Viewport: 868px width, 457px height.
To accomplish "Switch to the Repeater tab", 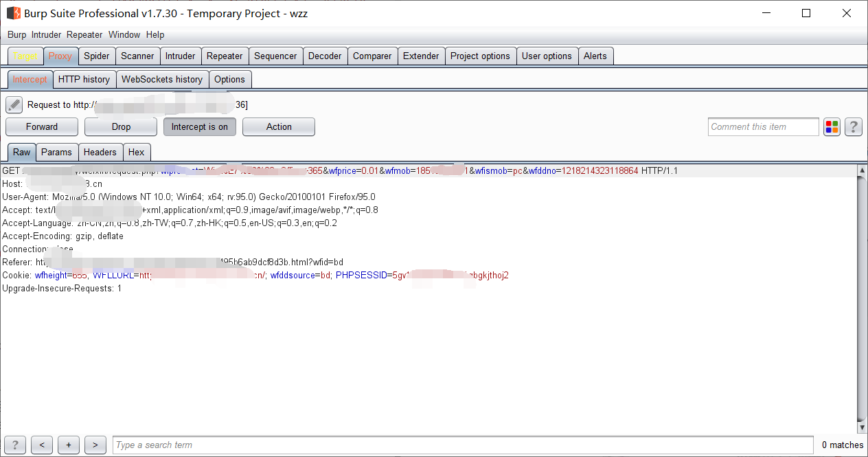I will coord(225,56).
